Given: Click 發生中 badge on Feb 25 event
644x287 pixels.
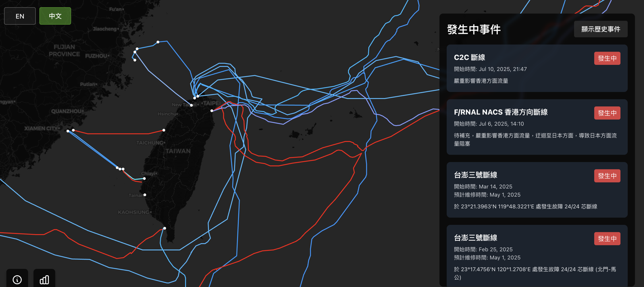Looking at the screenshot, I should click(x=607, y=239).
